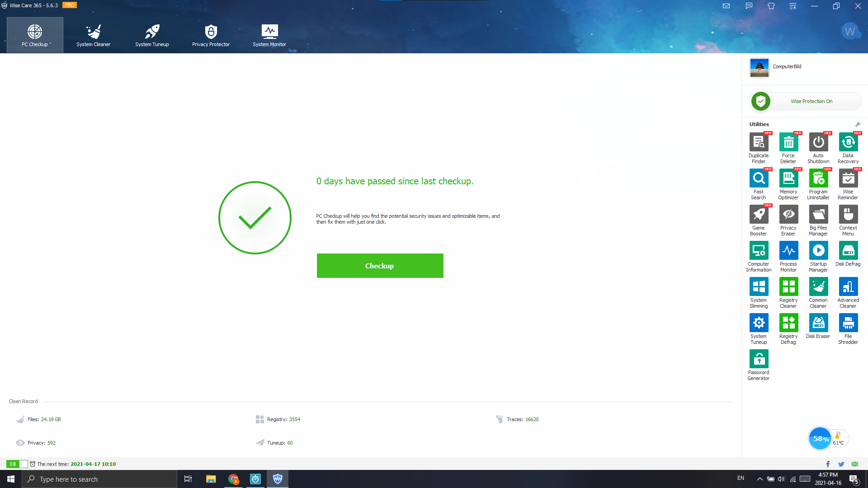868x488 pixels.
Task: Open the title bar menu icon
Action: pyautogui.click(x=793, y=6)
